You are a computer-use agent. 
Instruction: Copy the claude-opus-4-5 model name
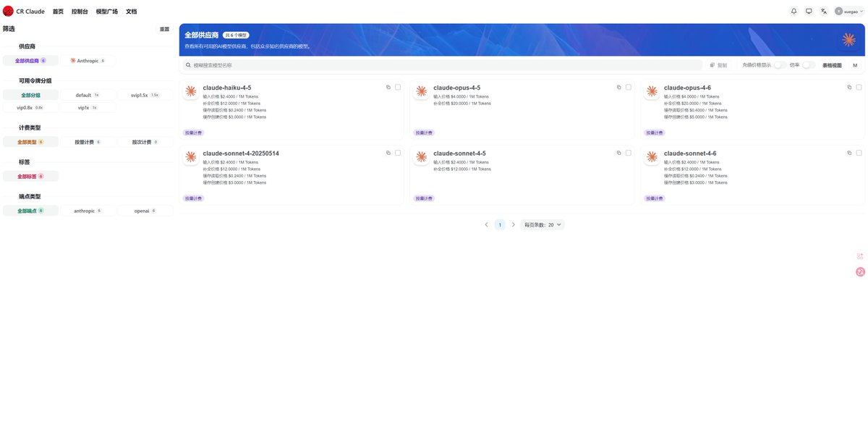(618, 87)
